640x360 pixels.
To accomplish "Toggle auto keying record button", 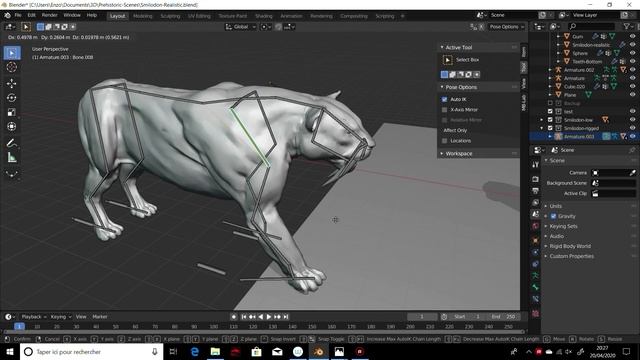I will click(x=233, y=317).
